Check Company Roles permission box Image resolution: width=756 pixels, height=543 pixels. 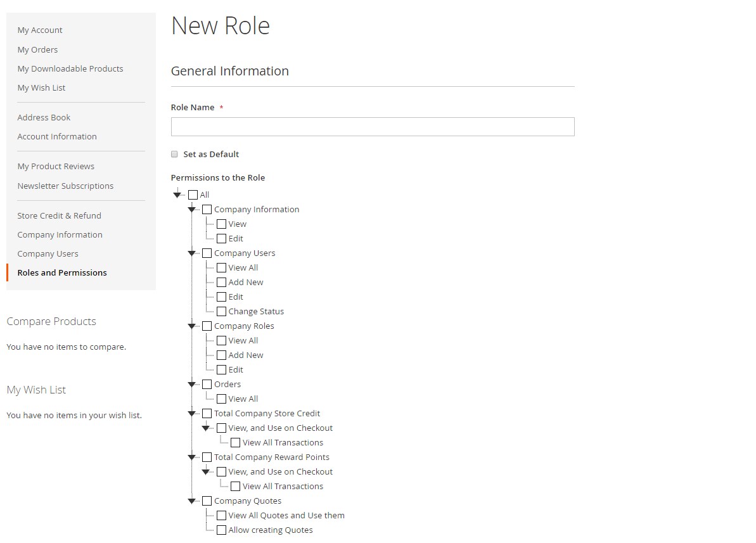tap(207, 326)
